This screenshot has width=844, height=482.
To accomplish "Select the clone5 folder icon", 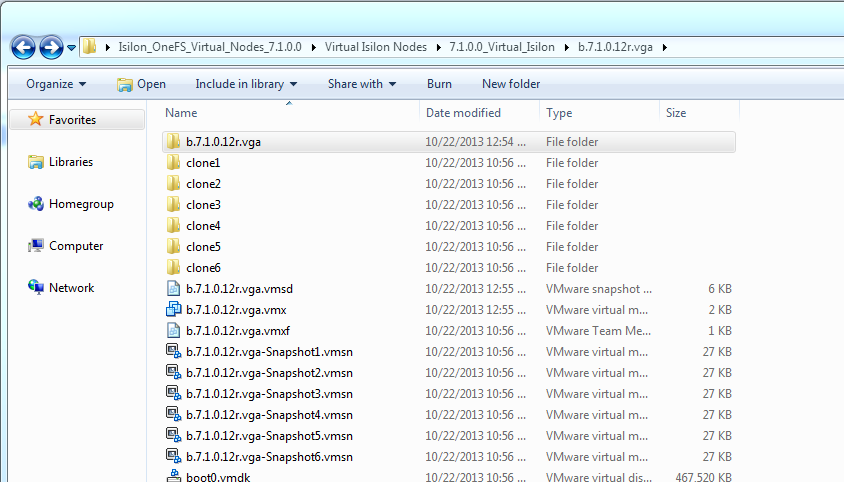I will pos(173,247).
